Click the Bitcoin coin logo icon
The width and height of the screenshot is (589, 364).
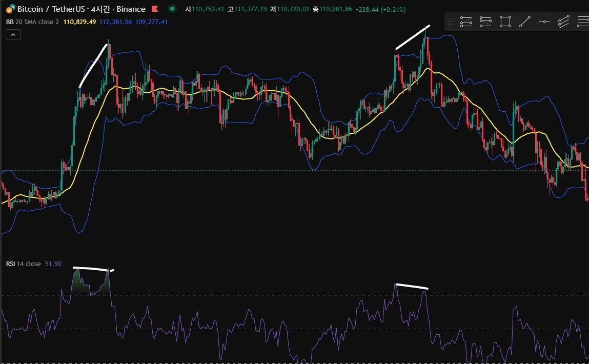(x=10, y=9)
